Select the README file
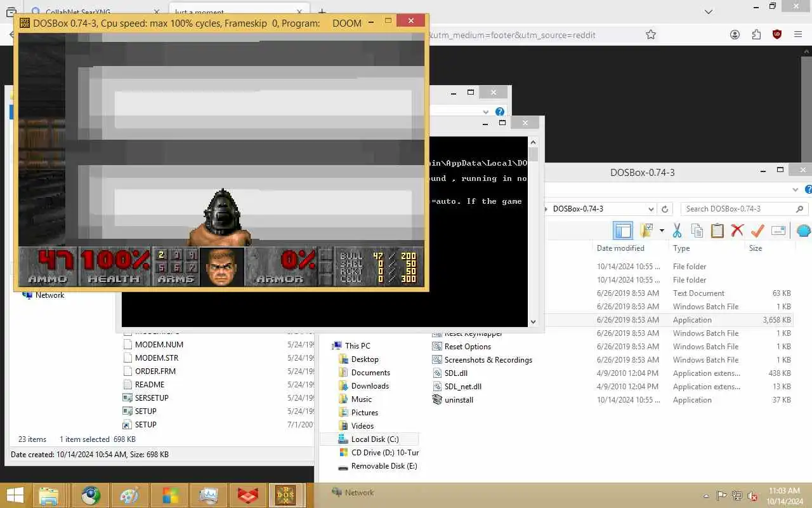Image resolution: width=812 pixels, height=508 pixels. (x=144, y=385)
